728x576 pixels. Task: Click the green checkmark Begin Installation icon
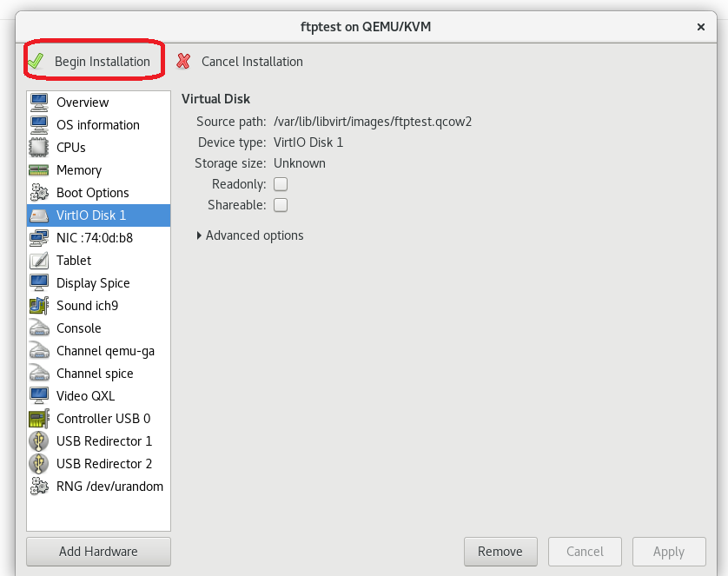[36, 62]
